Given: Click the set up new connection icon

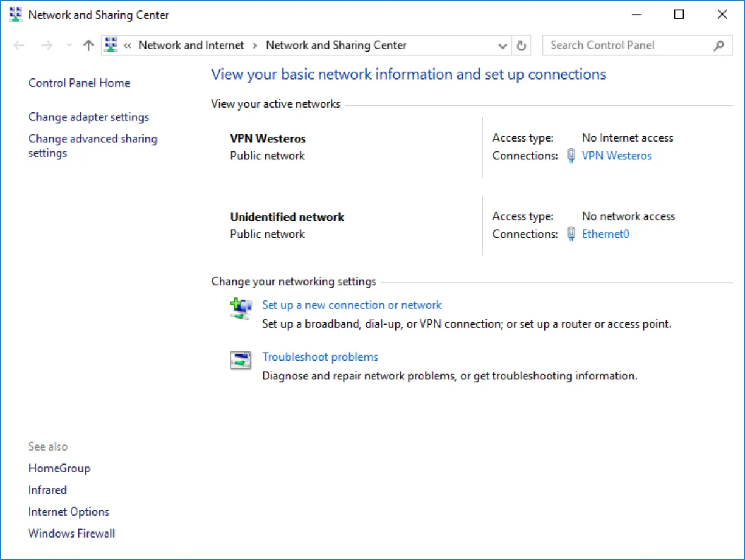Looking at the screenshot, I should [241, 308].
